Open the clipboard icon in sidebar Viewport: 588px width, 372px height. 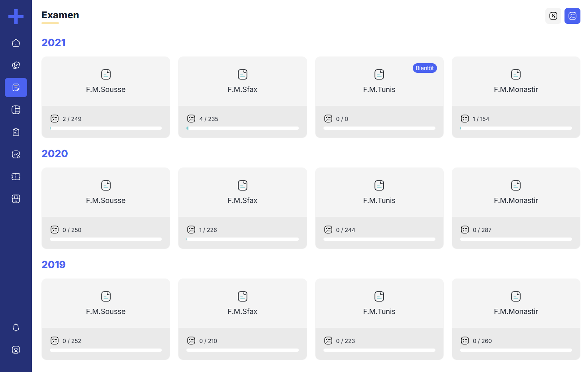point(16,132)
